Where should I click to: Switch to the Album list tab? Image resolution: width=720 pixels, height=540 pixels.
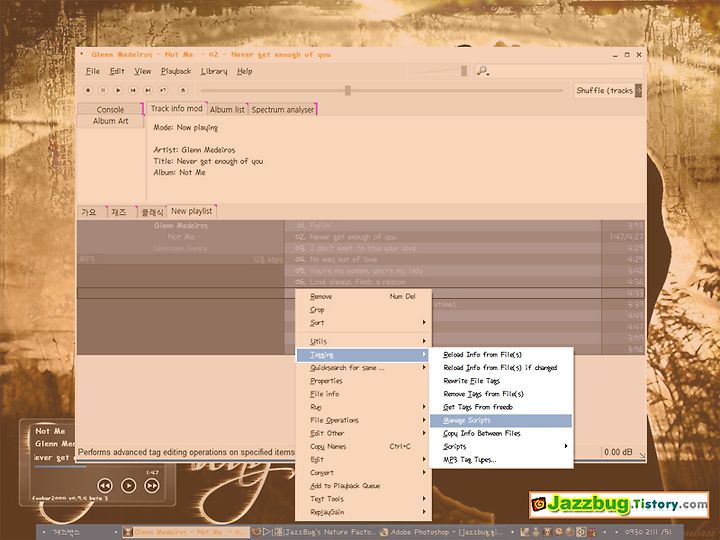pos(227,109)
